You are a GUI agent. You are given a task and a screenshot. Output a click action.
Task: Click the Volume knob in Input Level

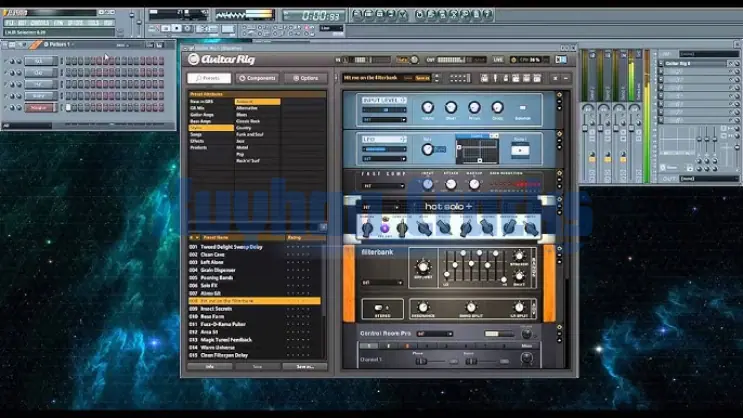427,107
